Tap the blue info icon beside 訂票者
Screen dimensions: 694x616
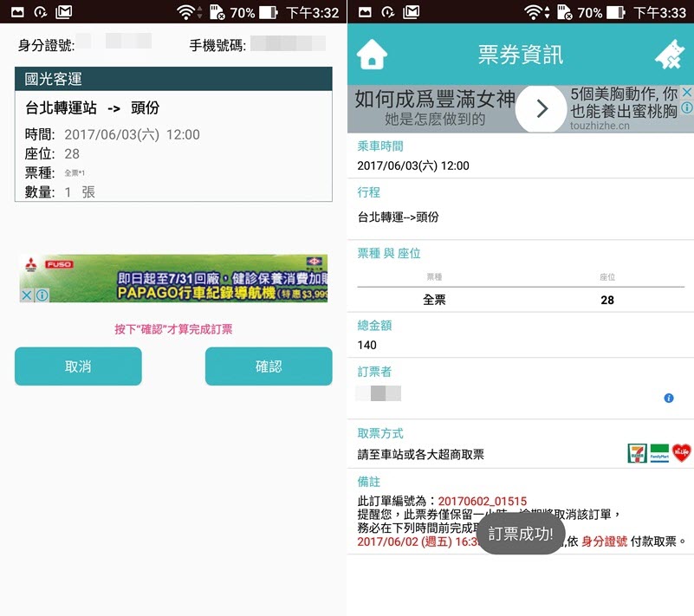pyautogui.click(x=668, y=399)
